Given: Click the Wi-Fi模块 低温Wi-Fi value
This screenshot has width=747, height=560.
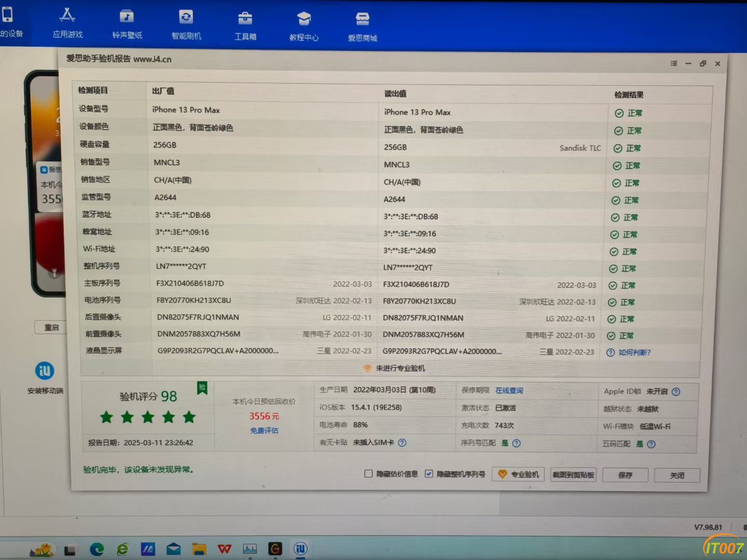Looking at the screenshot, I should pos(655,427).
